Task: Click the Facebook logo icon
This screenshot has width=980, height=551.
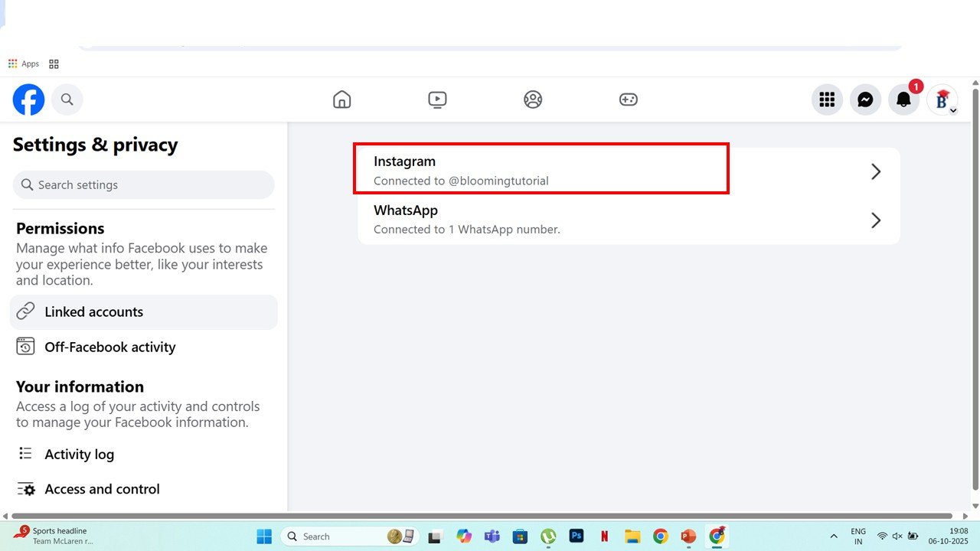Action: (28, 99)
